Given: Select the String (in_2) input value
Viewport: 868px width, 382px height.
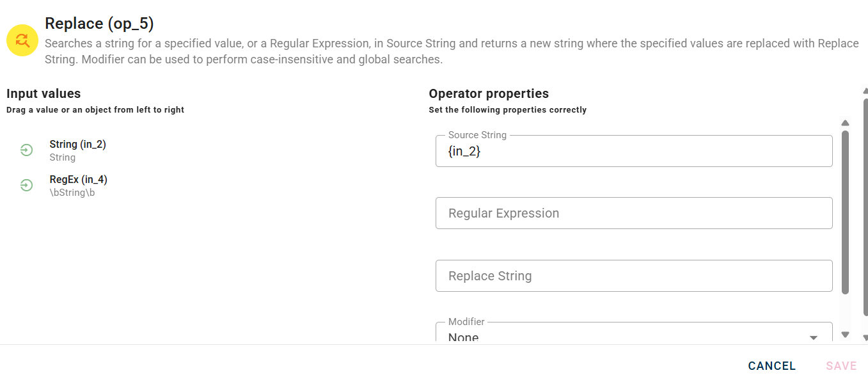Looking at the screenshot, I should (77, 145).
